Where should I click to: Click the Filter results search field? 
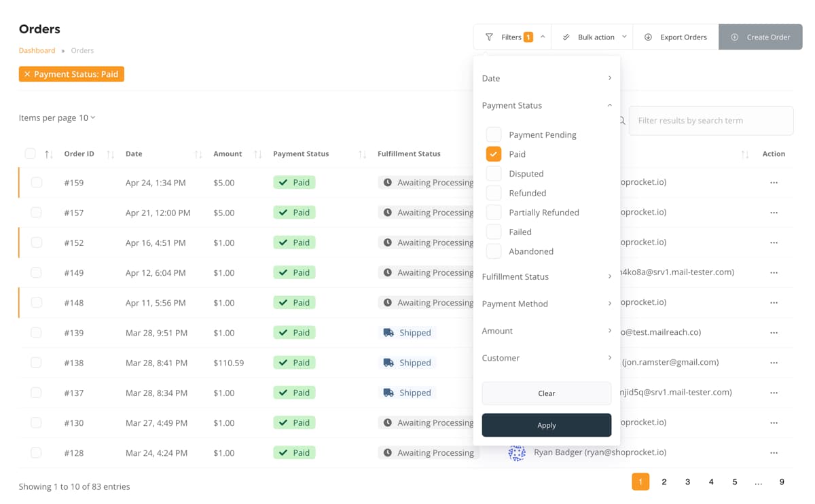(x=710, y=120)
